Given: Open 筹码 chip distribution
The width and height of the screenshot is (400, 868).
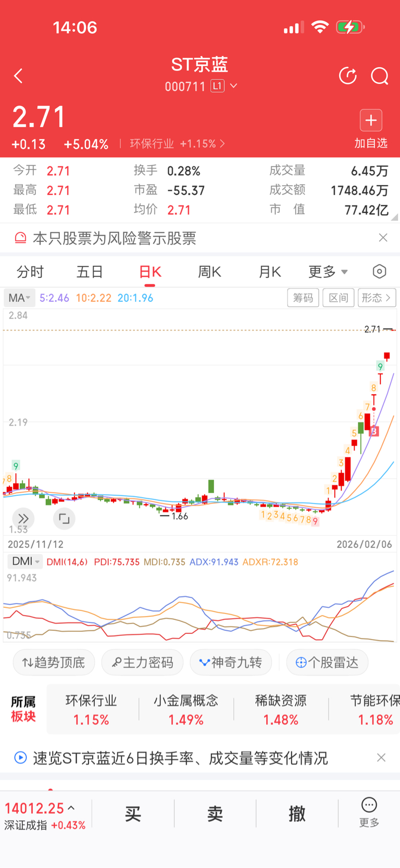Looking at the screenshot, I should pyautogui.click(x=303, y=298).
